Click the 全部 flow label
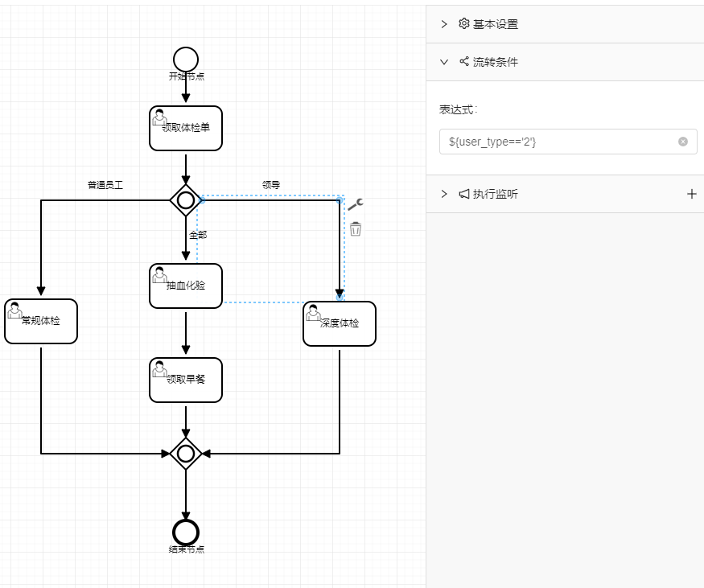The height and width of the screenshot is (588, 704). pos(198,235)
